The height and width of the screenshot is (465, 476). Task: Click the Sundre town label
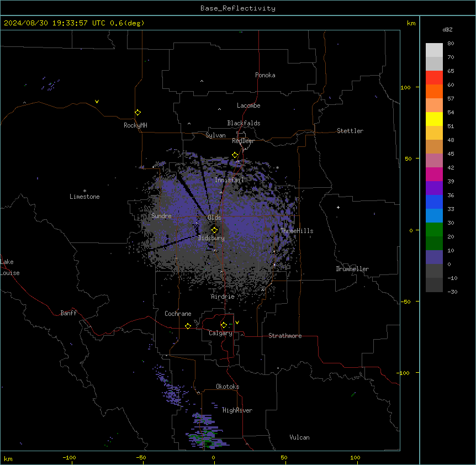pyautogui.click(x=161, y=216)
